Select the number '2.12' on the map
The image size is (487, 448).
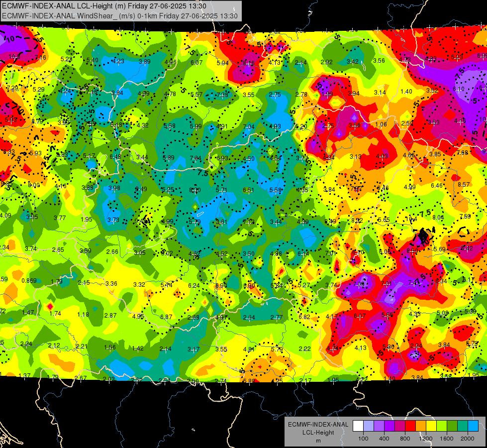point(54,345)
